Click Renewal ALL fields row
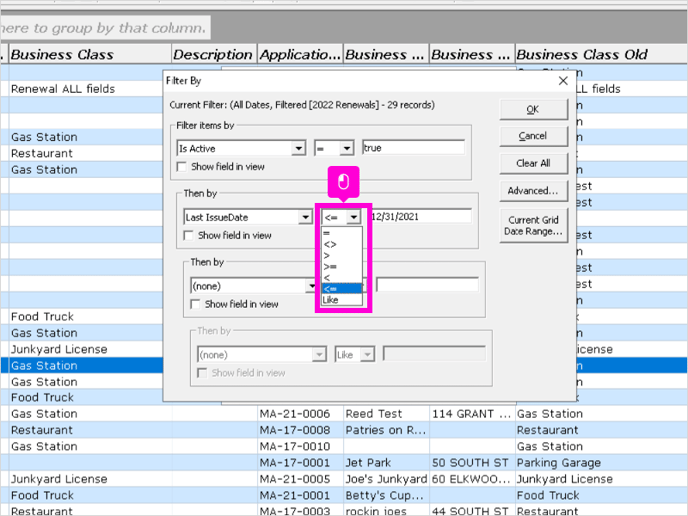688x516 pixels. pos(86,89)
